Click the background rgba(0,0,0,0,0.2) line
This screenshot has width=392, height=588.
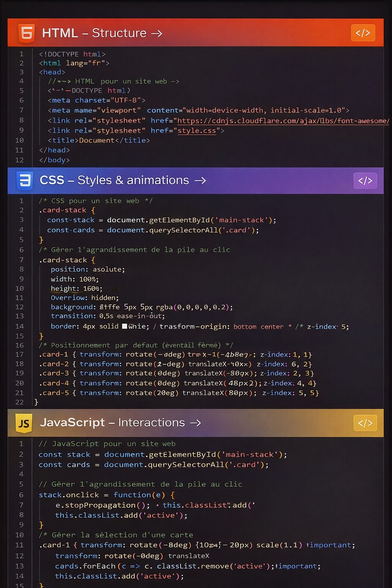(x=142, y=307)
